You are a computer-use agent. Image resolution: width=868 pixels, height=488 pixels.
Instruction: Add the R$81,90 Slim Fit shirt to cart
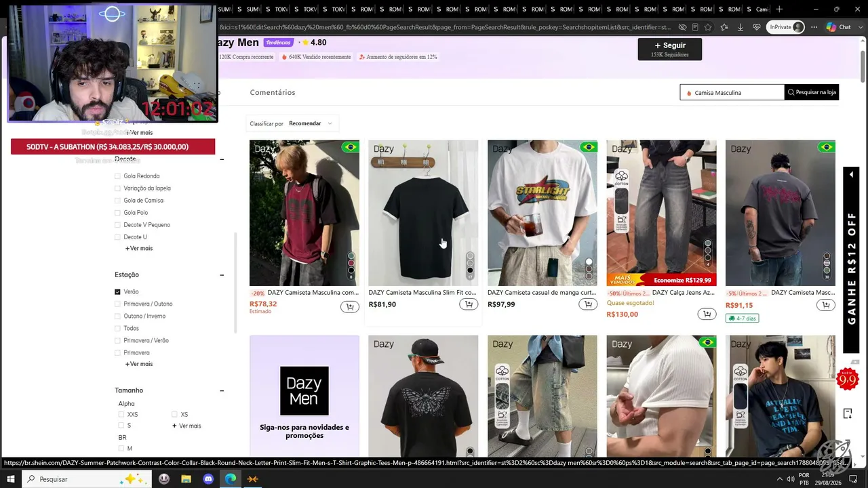pos(469,305)
